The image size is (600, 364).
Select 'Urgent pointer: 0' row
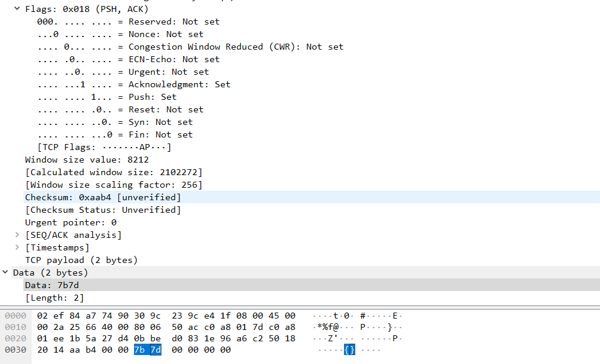(x=71, y=222)
